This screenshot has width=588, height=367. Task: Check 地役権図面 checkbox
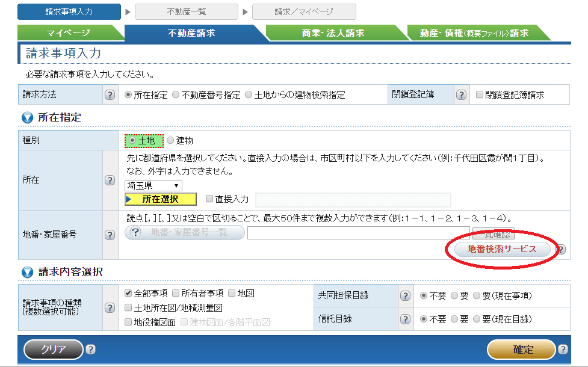click(x=128, y=322)
